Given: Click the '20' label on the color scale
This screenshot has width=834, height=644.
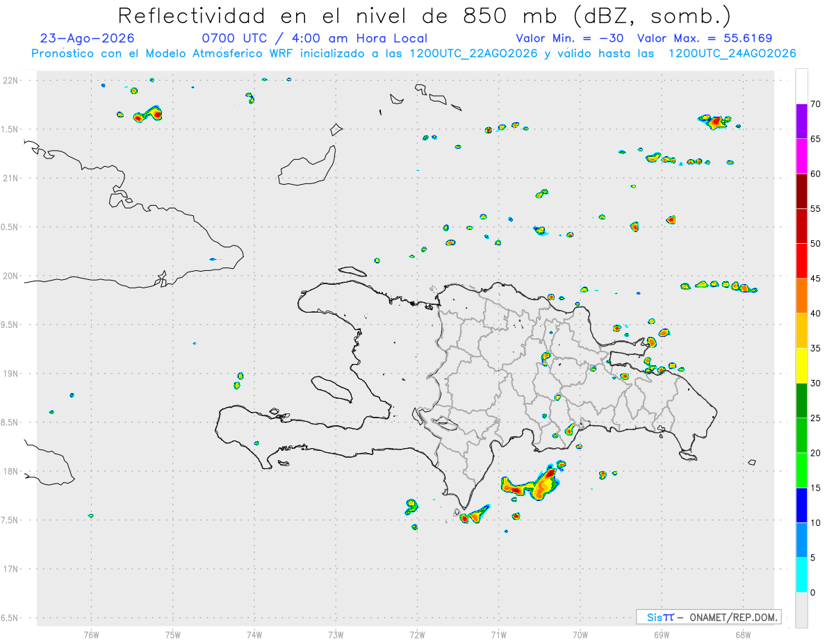Looking at the screenshot, I should click(816, 453).
